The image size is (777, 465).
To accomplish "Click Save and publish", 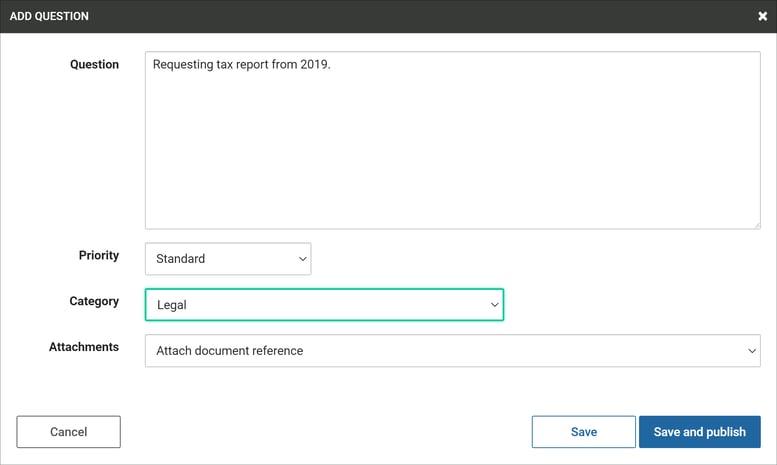I will coord(699,432).
